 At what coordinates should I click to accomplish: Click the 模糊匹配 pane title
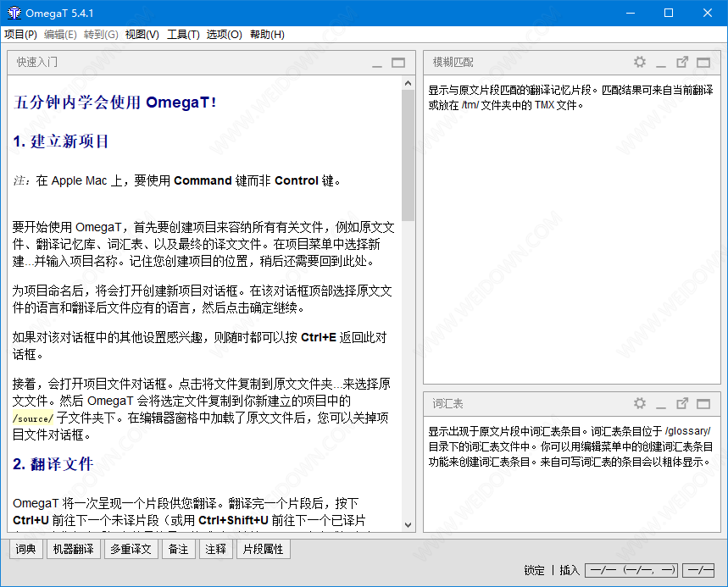click(453, 62)
